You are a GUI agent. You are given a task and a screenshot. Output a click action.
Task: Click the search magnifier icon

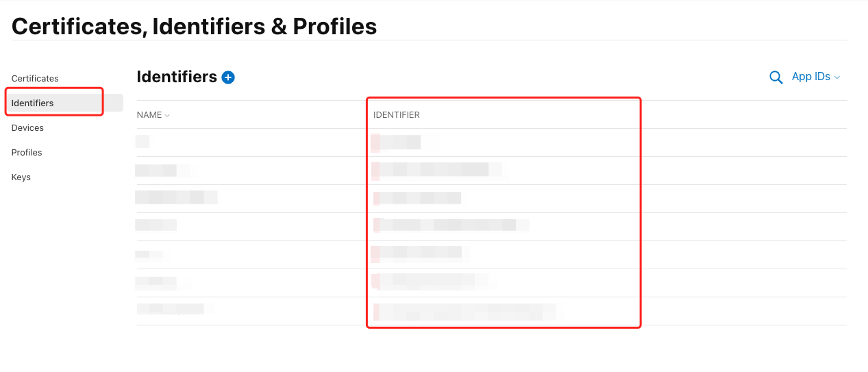point(776,77)
